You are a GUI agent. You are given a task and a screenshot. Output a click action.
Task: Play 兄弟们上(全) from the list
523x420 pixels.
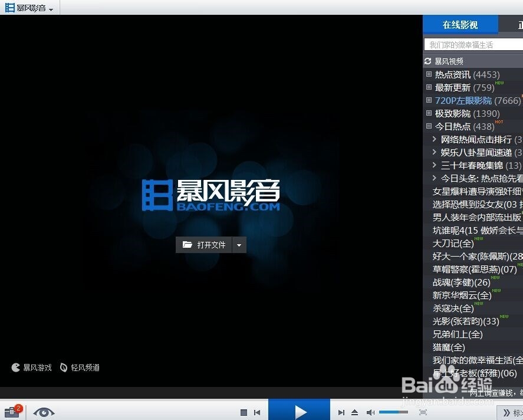click(458, 334)
